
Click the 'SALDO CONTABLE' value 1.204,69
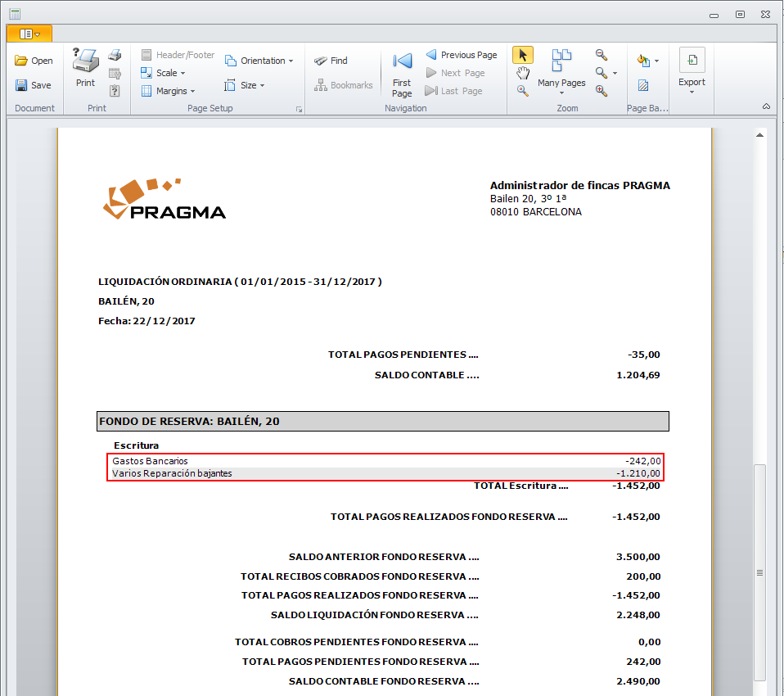pyautogui.click(x=638, y=375)
